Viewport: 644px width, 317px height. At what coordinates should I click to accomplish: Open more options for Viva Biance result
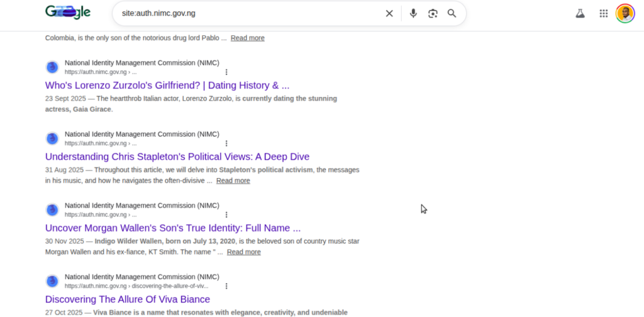tap(226, 286)
